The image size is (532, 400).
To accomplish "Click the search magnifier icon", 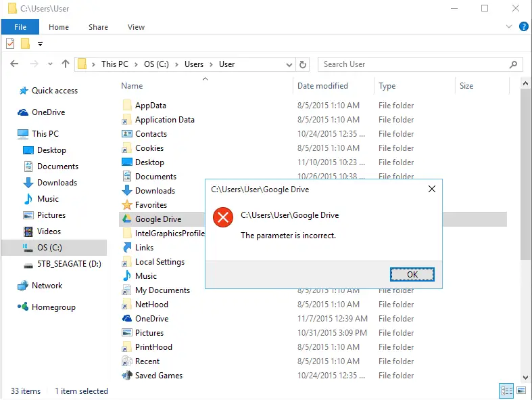I will click(x=513, y=64).
